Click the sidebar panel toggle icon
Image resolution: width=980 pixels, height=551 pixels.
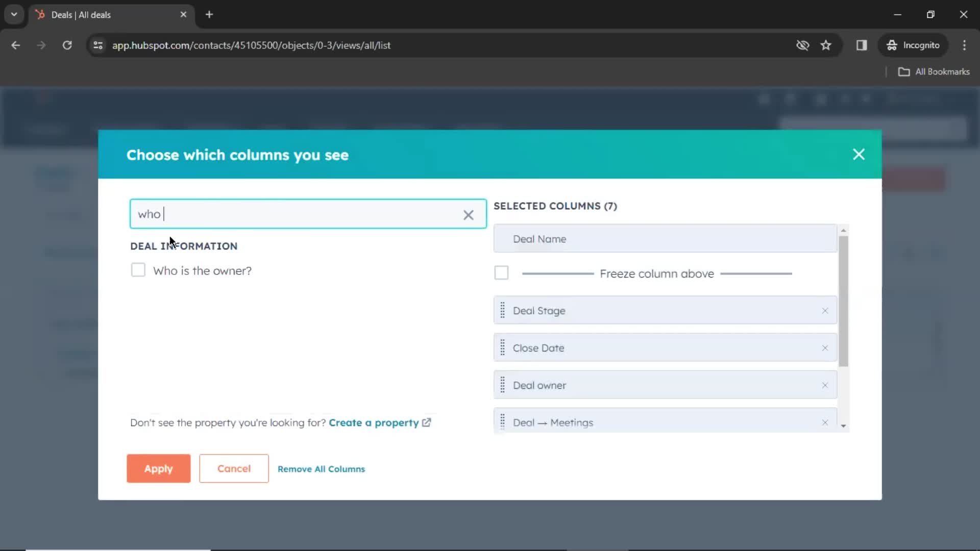tap(862, 45)
